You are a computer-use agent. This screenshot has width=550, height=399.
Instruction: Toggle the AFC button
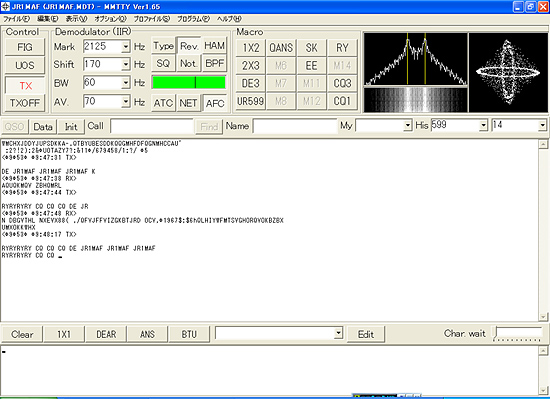tap(215, 103)
